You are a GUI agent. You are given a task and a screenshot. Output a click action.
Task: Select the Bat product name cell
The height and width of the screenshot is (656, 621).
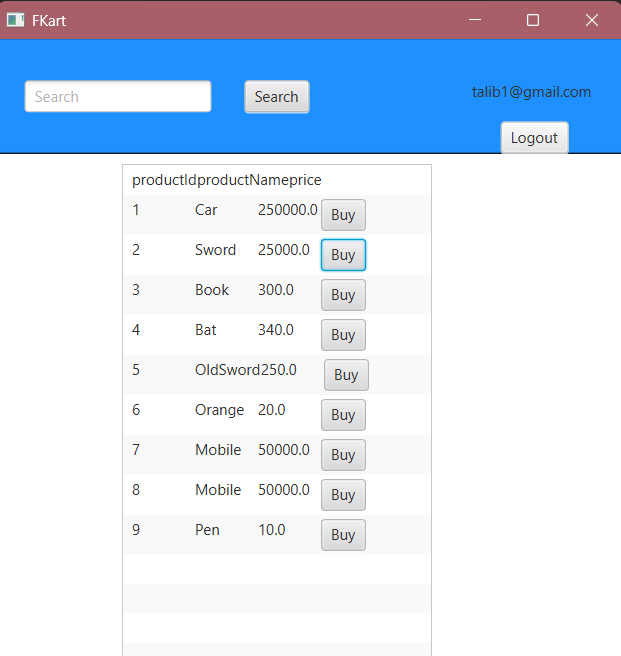click(205, 330)
